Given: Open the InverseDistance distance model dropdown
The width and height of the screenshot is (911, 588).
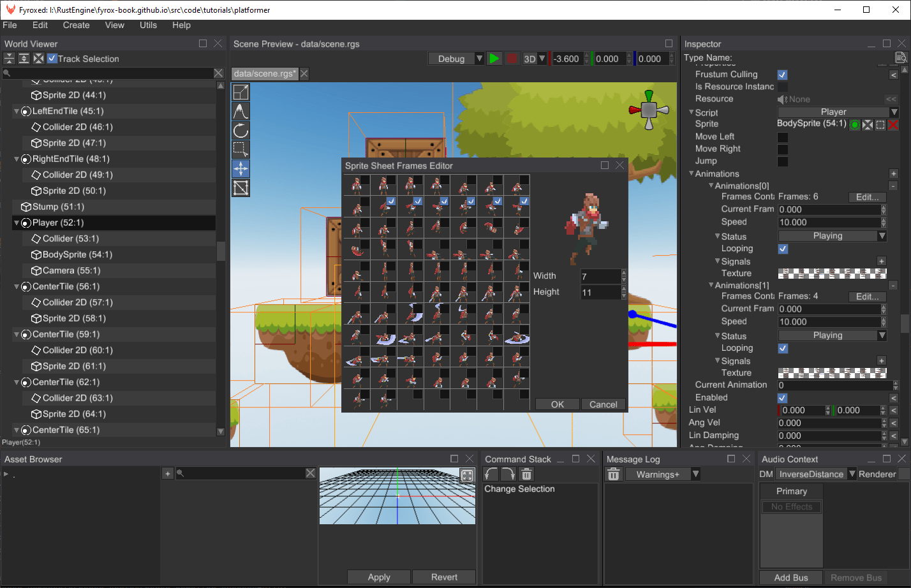Looking at the screenshot, I should [x=816, y=474].
